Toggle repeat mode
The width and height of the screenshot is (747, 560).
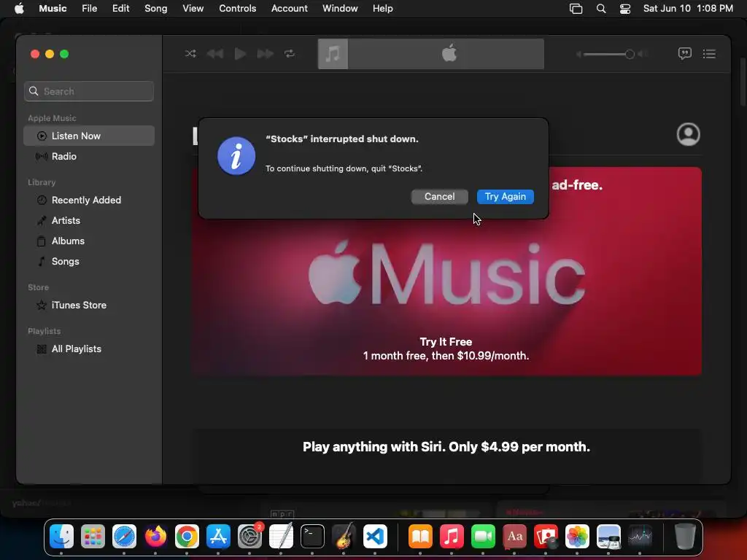pyautogui.click(x=290, y=53)
